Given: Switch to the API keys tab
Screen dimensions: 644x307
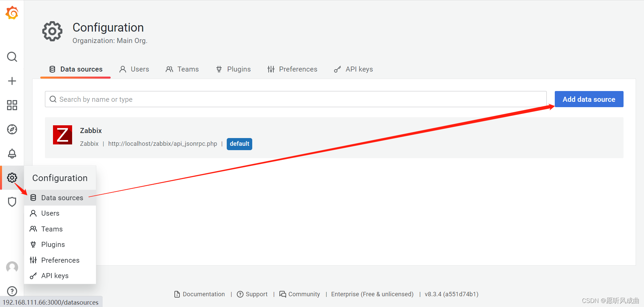Looking at the screenshot, I should [354, 69].
